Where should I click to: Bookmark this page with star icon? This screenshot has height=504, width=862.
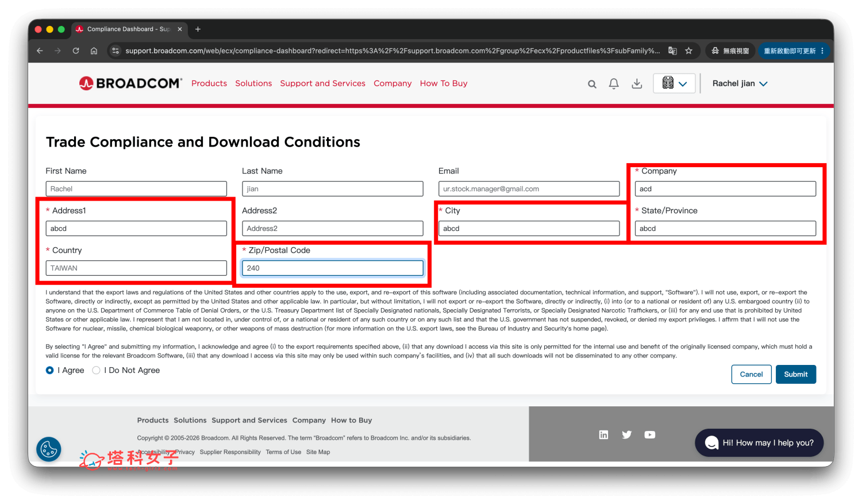[x=688, y=51]
